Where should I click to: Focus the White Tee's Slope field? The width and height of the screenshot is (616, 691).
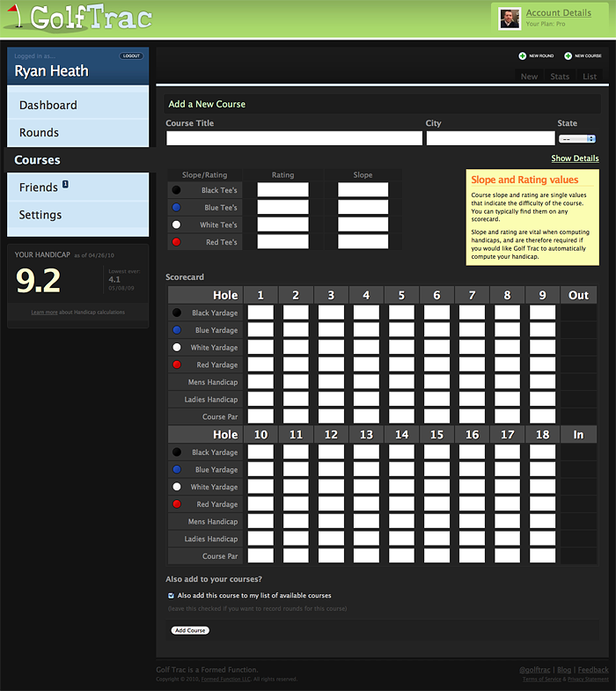click(363, 224)
